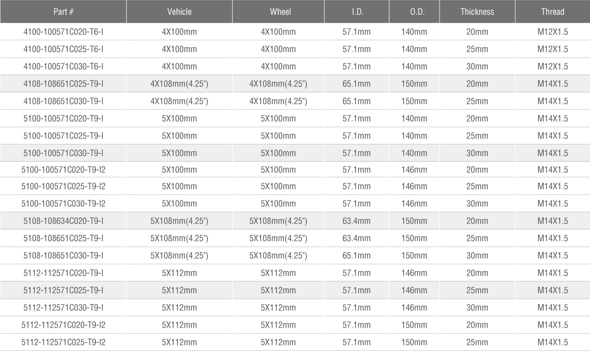Click part number 5112-112571C030-T9-I

point(63,308)
